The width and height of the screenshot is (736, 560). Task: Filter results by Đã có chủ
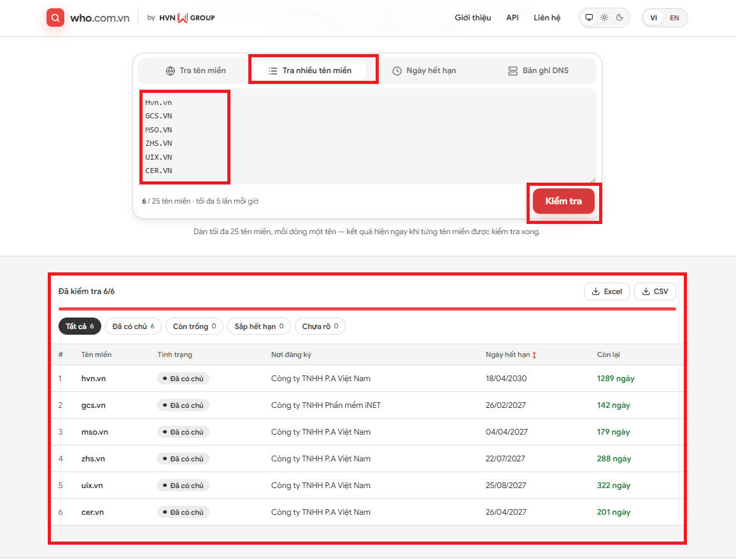point(133,326)
